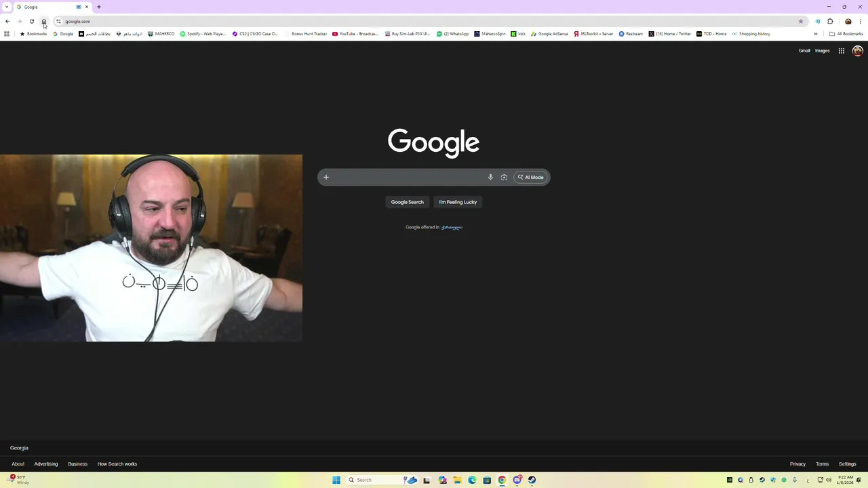Open the media control icon in toolbar

click(x=817, y=21)
